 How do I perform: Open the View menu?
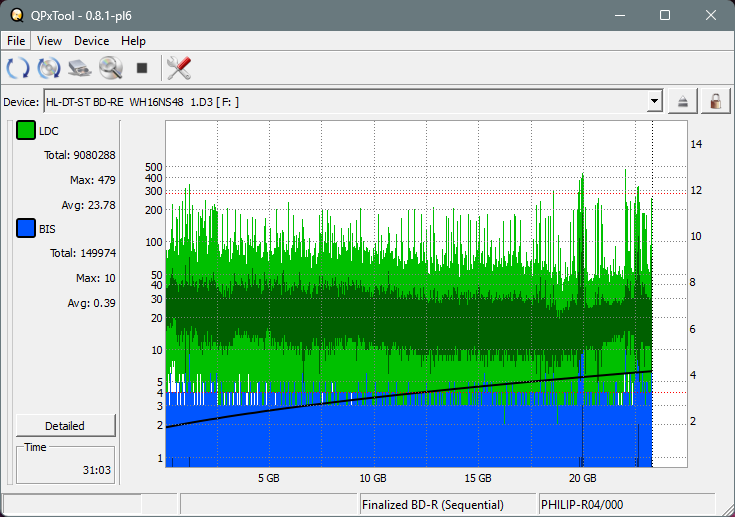(49, 41)
